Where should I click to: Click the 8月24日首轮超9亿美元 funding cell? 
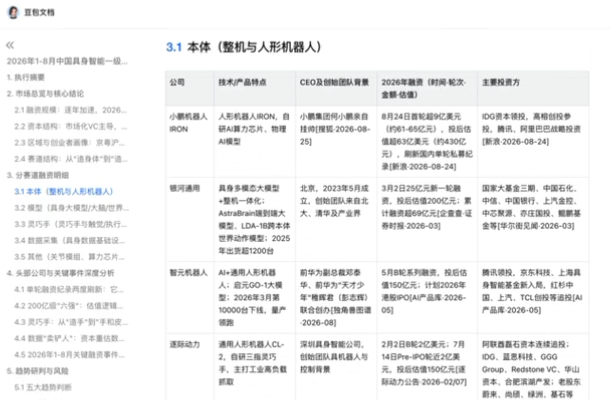click(x=427, y=142)
